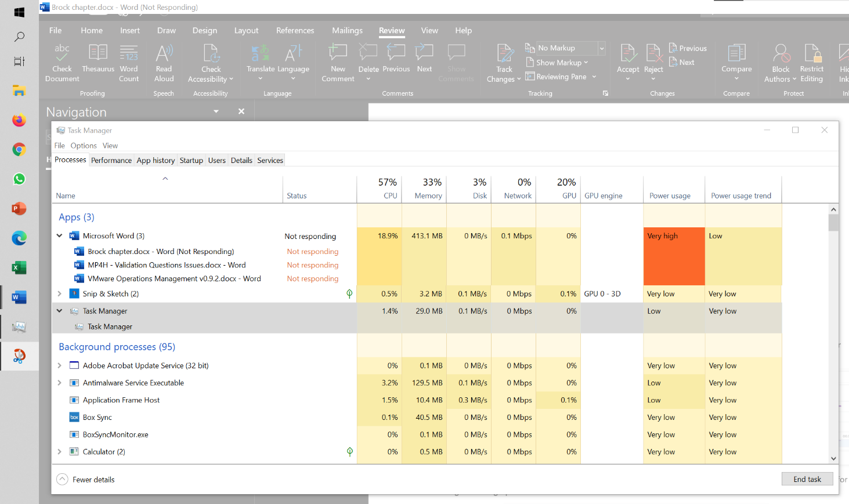Open Show Markup dropdown in Word

point(558,63)
